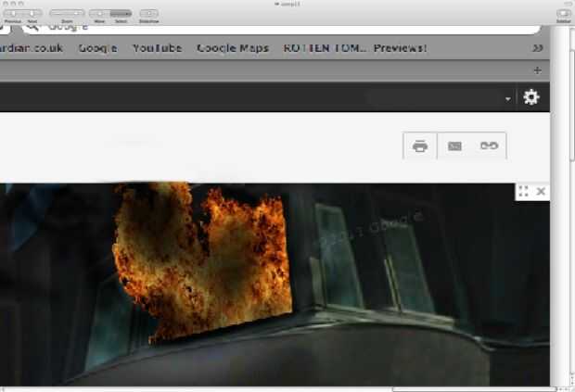The height and width of the screenshot is (392, 575).
Task: Toggle the Sidebar in Preview
Action: point(563,14)
